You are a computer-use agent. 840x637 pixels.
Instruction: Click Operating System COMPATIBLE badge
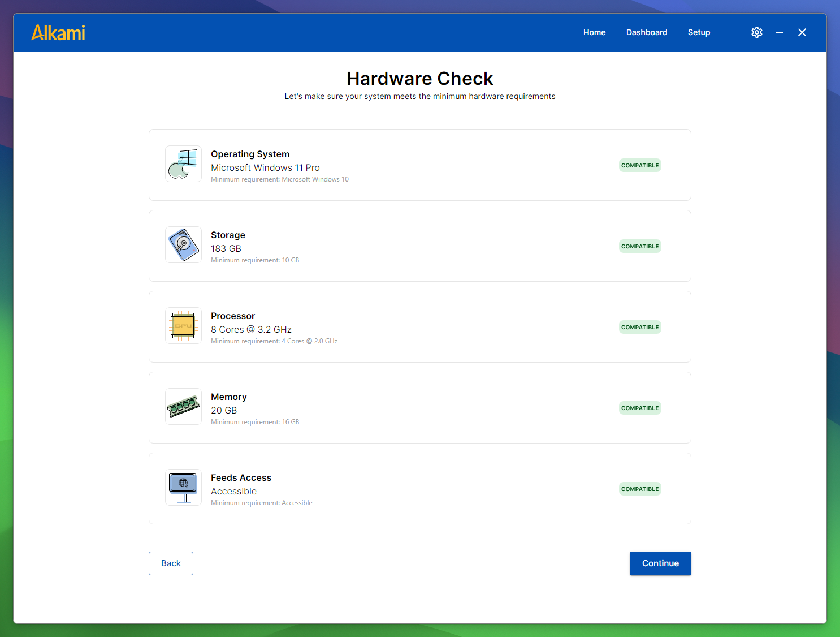click(640, 165)
